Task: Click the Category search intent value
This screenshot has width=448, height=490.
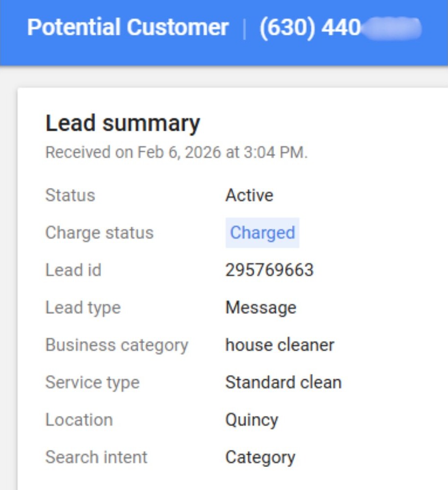Action: pos(260,457)
